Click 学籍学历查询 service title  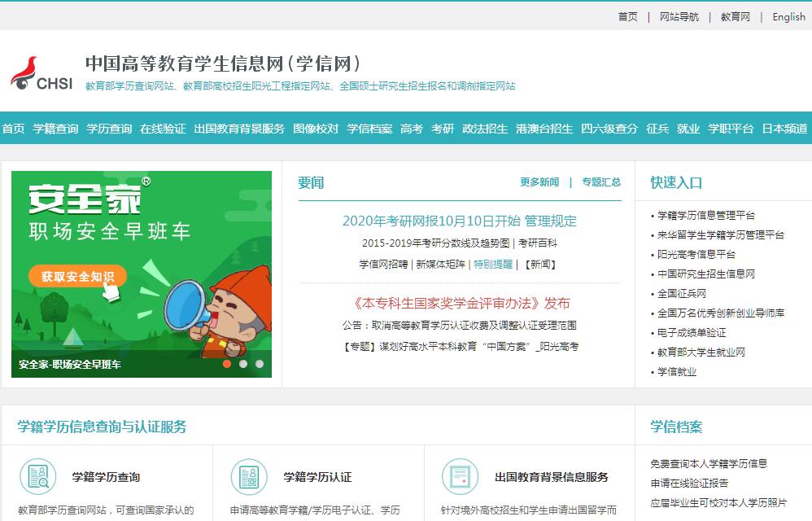click(x=106, y=477)
